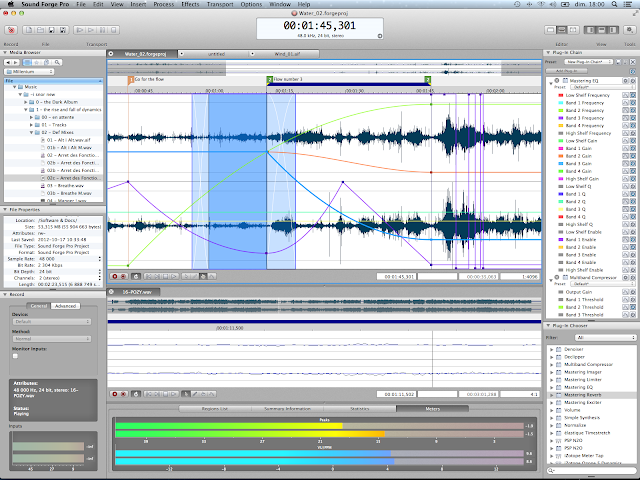Open the New Plug-In Chain preset dropdown

589,62
